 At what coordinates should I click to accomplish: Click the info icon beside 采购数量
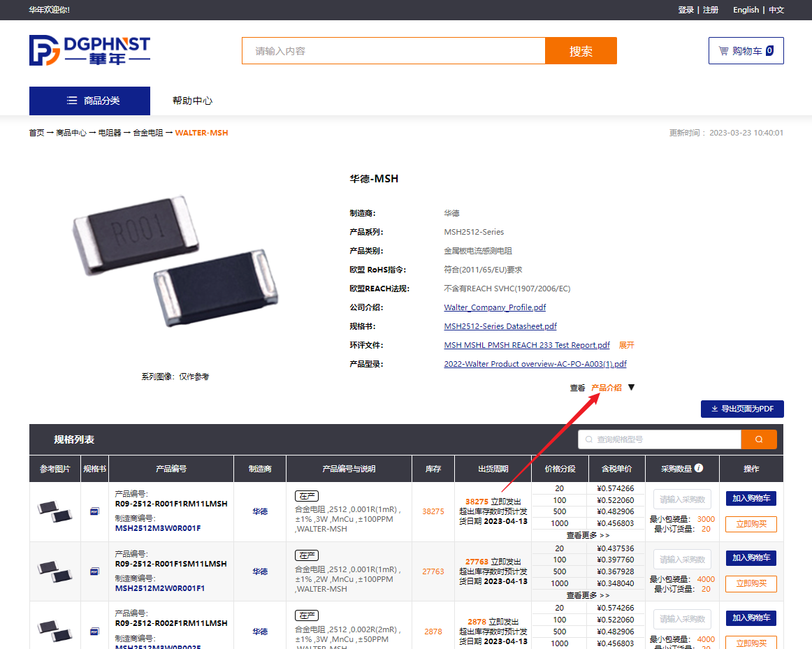click(x=699, y=468)
